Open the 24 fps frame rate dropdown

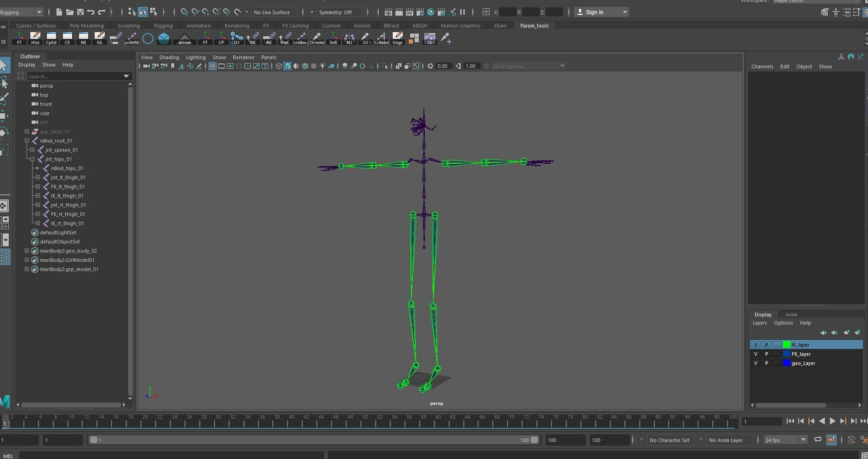point(786,440)
